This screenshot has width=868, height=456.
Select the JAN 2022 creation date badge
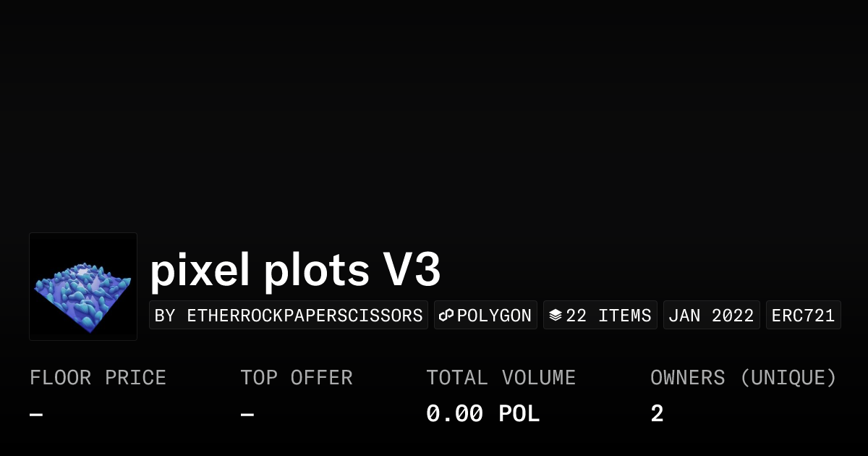(x=711, y=316)
